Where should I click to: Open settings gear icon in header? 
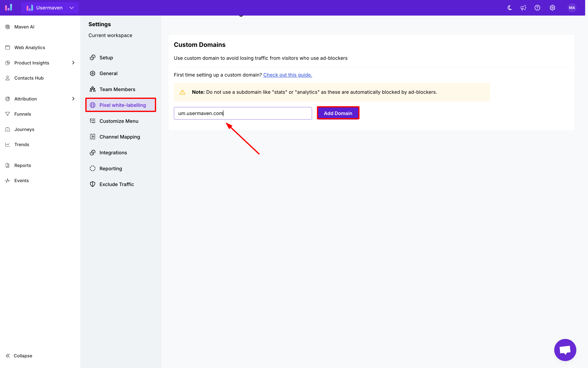[x=552, y=8]
